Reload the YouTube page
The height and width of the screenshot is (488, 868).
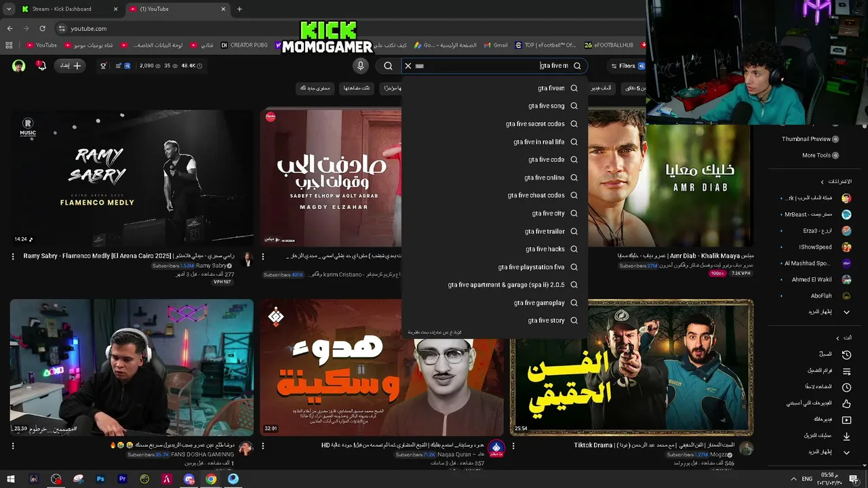tap(42, 28)
